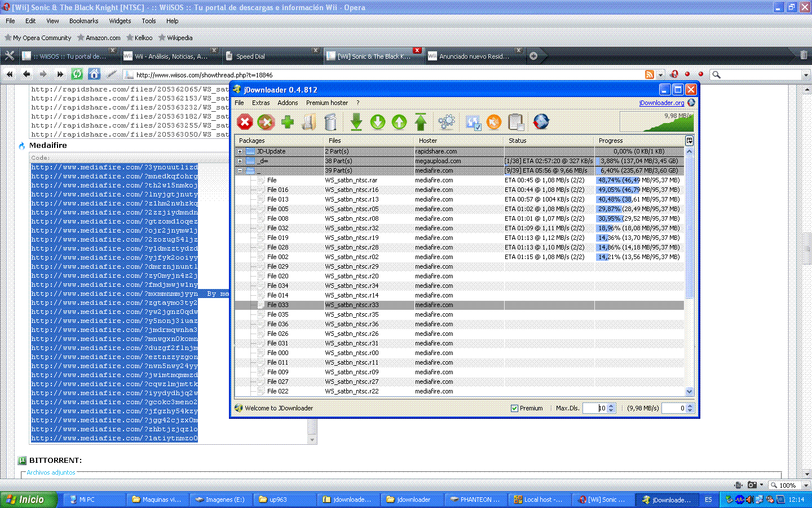Click the blue reconnect icon with checkmark
Viewport: 812px width, 508px height.
(473, 122)
